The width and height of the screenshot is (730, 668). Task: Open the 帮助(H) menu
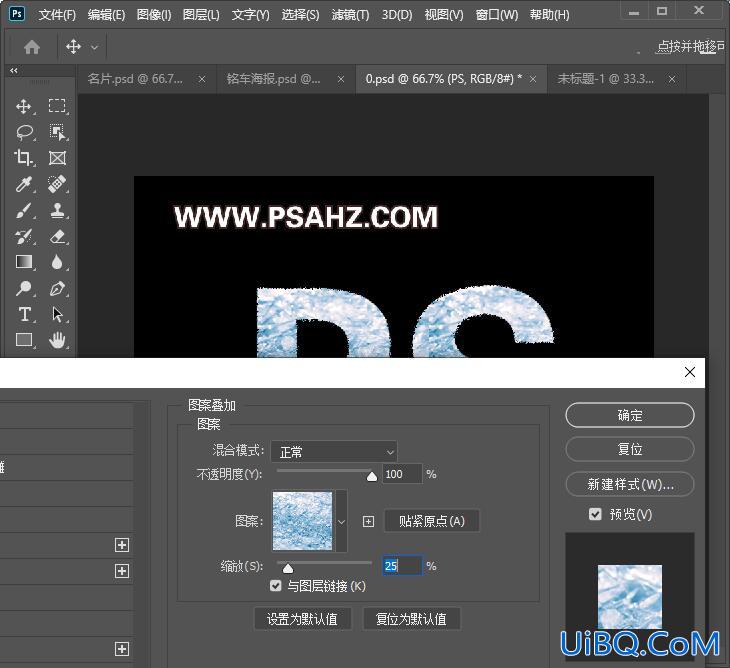pyautogui.click(x=549, y=15)
